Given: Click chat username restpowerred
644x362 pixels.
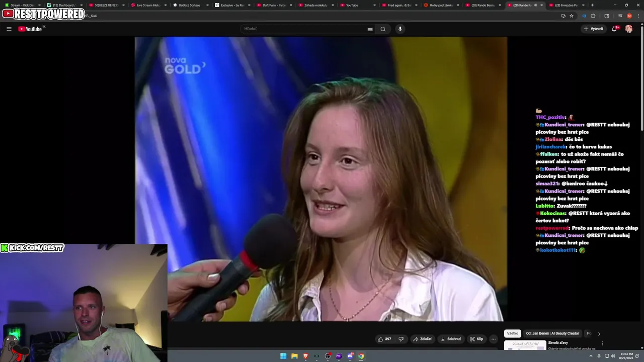Looking at the screenshot, I should (x=552, y=228).
